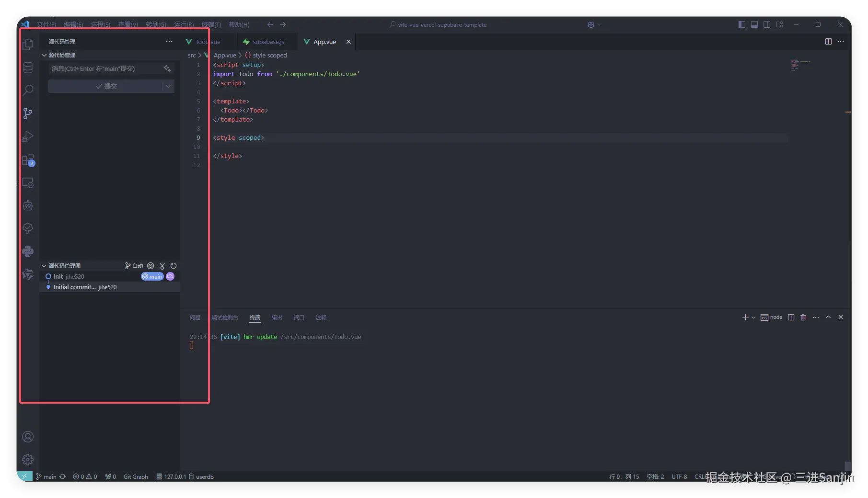Open the 选择(S) menu
Viewport: 868px width, 498px height.
click(x=101, y=24)
